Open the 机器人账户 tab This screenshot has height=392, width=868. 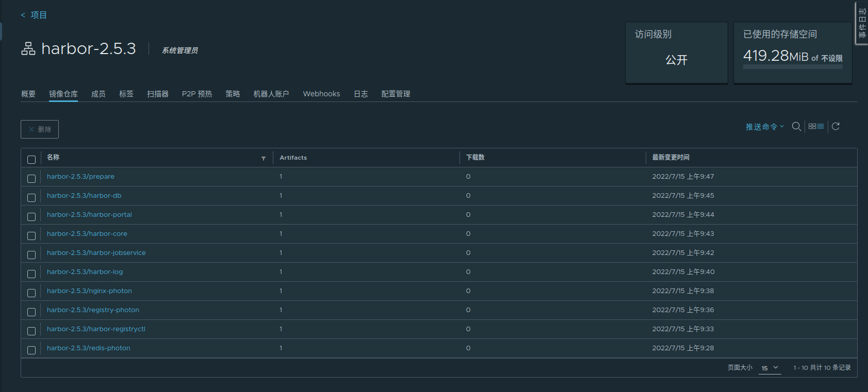coord(271,94)
